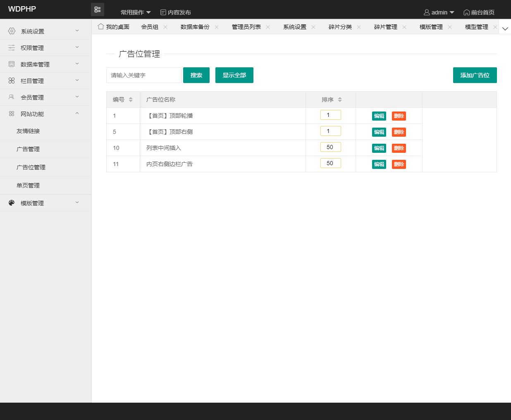Edit the 列表中间插入 ad slot
511x420 pixels.
click(x=379, y=148)
